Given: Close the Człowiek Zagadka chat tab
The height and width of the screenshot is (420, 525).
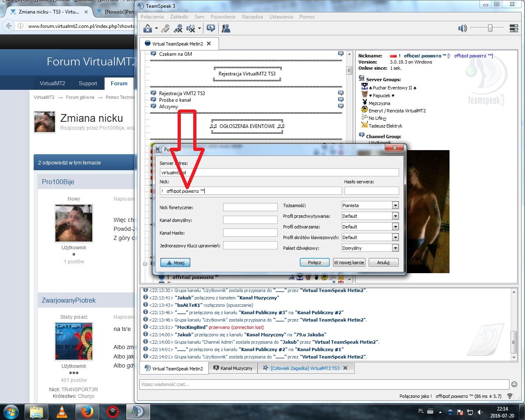Looking at the screenshot, I should pyautogui.click(x=345, y=368).
